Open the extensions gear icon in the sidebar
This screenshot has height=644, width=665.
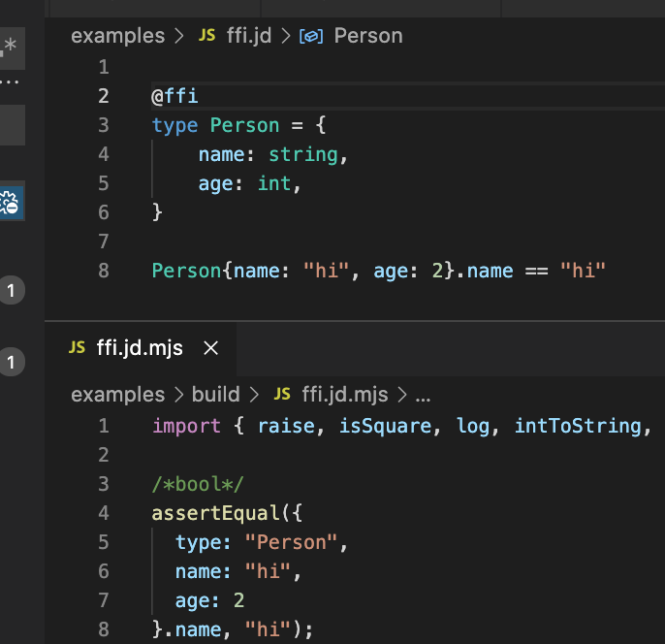coord(10,202)
